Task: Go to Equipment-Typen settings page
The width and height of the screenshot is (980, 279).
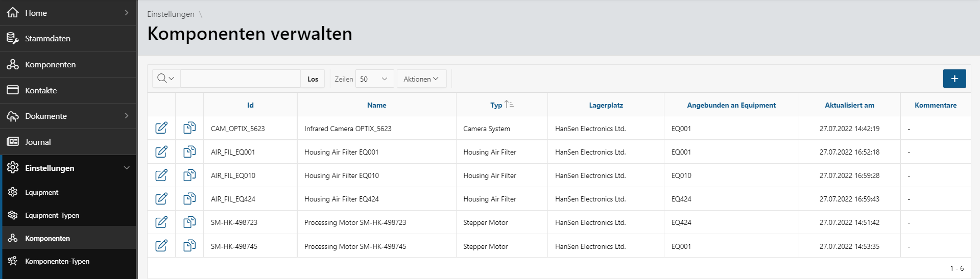Action: point(52,215)
